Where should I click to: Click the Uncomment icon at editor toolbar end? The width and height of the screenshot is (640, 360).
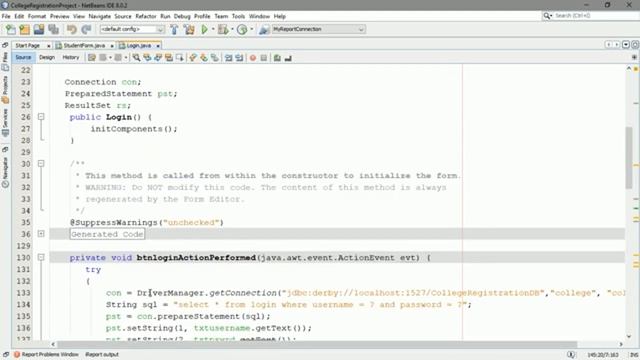click(288, 58)
